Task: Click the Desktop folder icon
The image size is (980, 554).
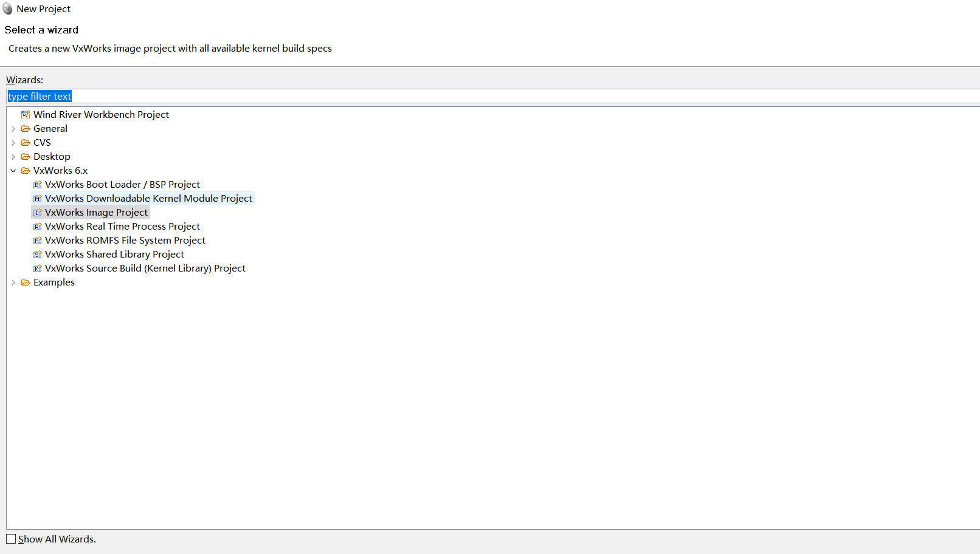Action: point(26,156)
